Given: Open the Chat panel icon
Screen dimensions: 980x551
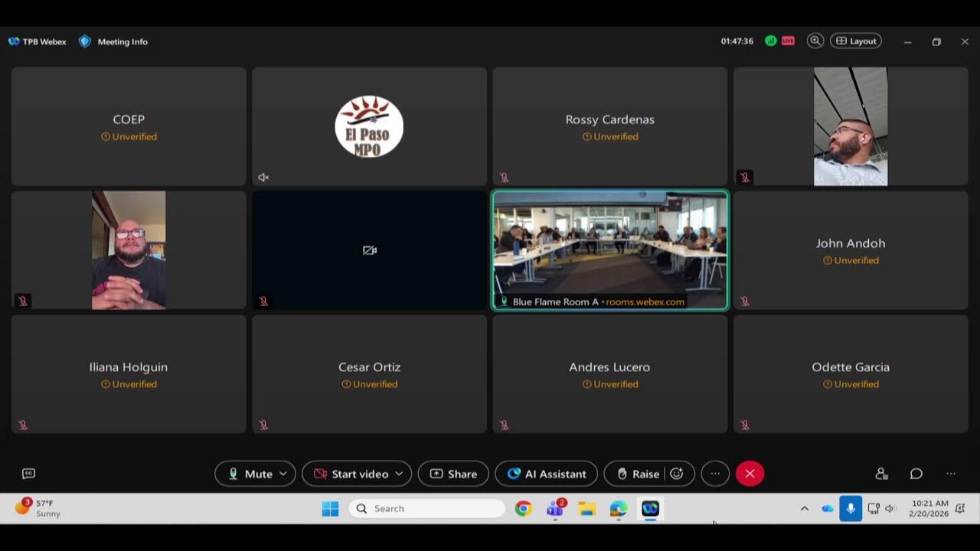Looking at the screenshot, I should tap(916, 474).
